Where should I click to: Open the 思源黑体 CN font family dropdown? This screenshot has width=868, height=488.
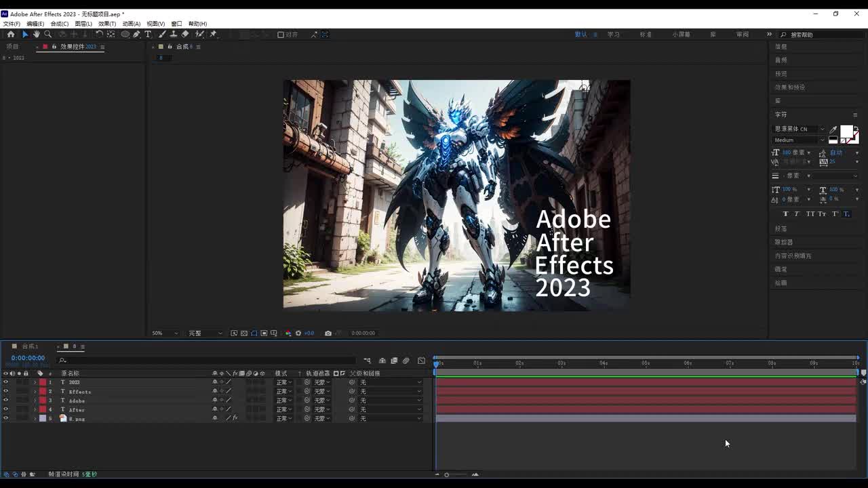(x=800, y=129)
